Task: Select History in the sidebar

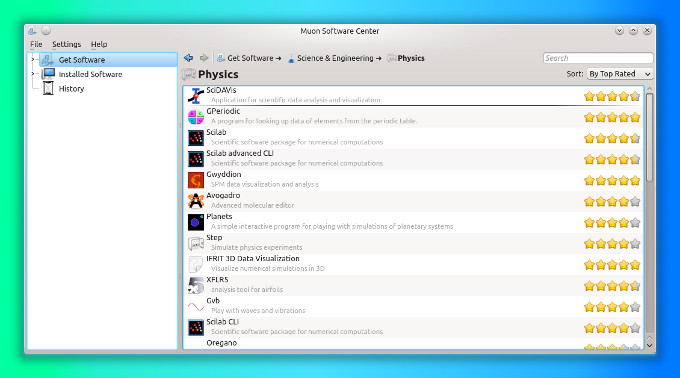Action: [x=71, y=88]
